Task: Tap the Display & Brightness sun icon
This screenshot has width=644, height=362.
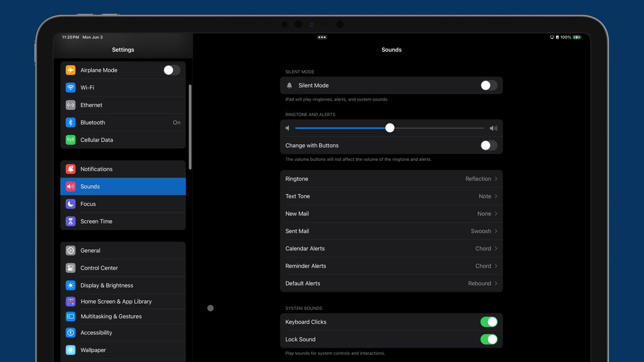Action: click(71, 285)
